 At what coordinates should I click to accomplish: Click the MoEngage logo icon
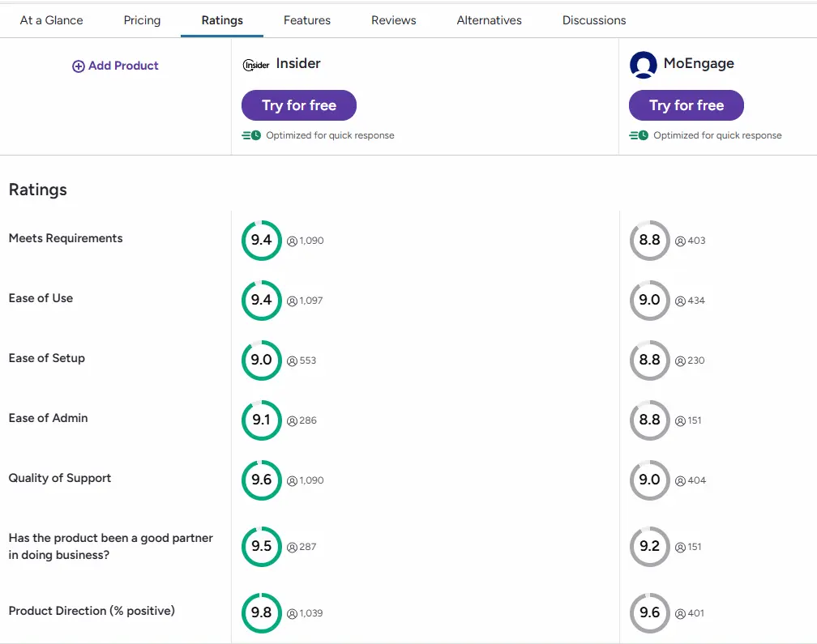[643, 65]
